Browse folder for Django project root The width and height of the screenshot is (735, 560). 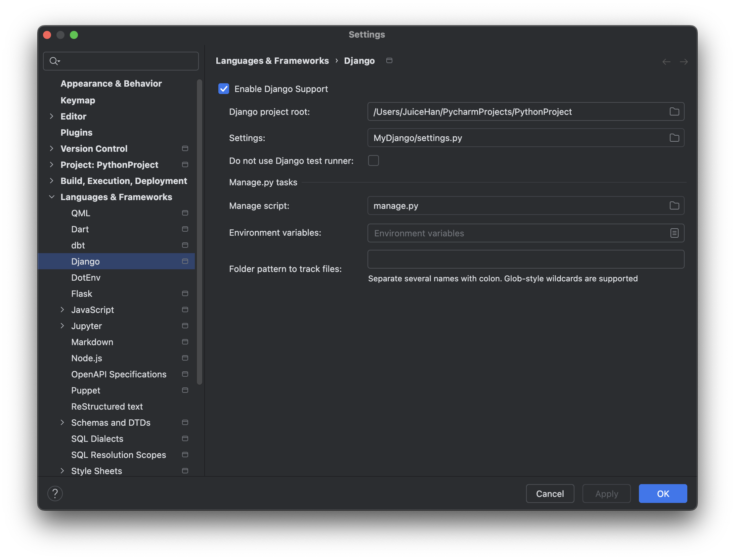(674, 111)
